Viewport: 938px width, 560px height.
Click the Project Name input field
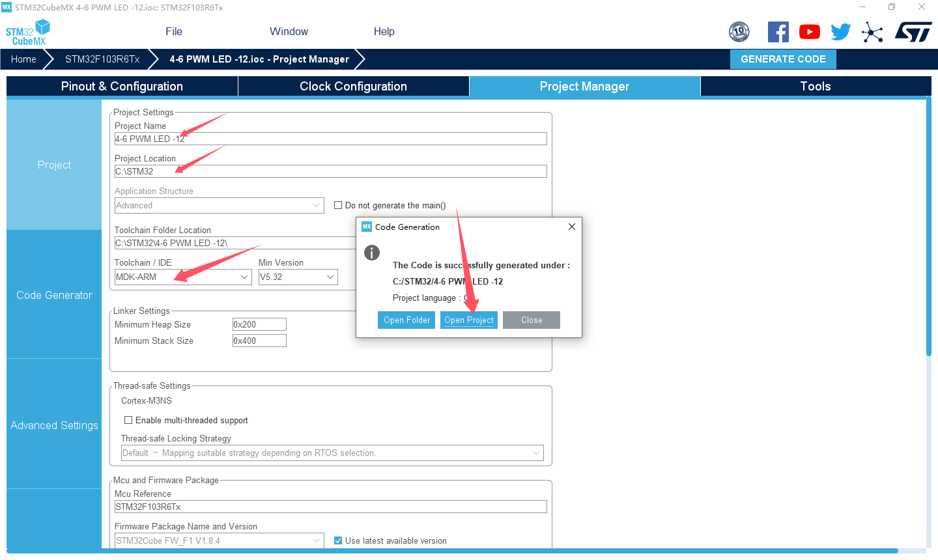click(331, 139)
